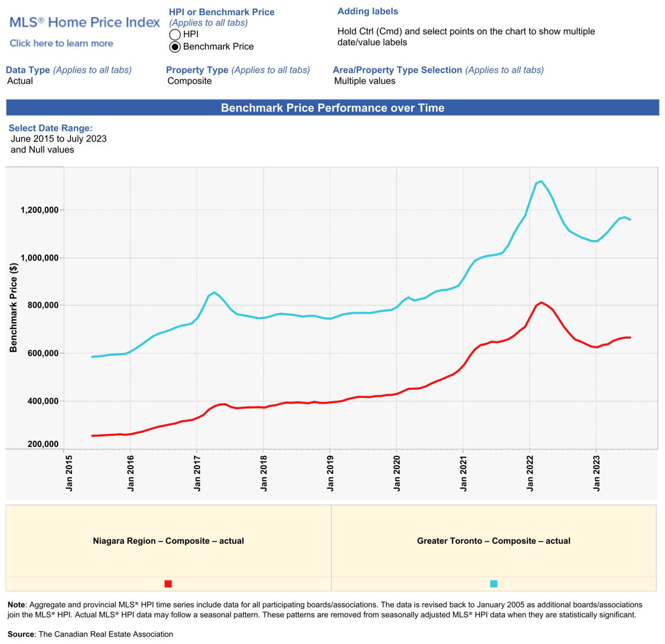Click the 1,000,000 y-axis label

39,258
